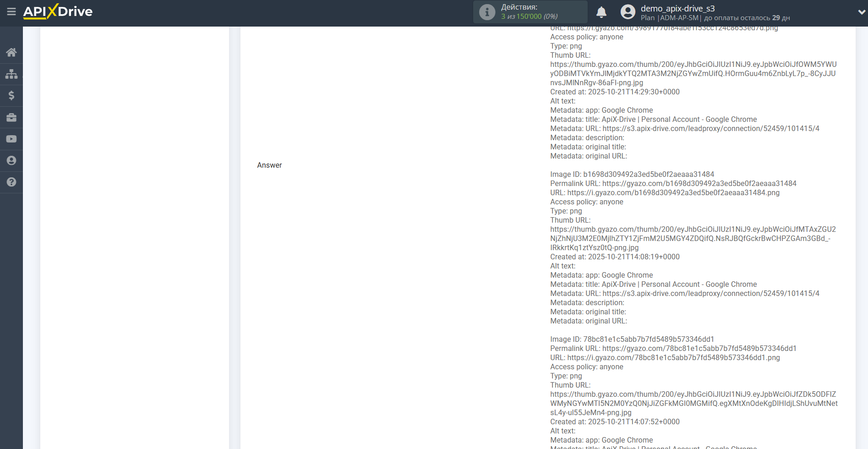The height and width of the screenshot is (449, 868).
Task: Open Connections sitemap icon in sidebar
Action: [x=11, y=74]
